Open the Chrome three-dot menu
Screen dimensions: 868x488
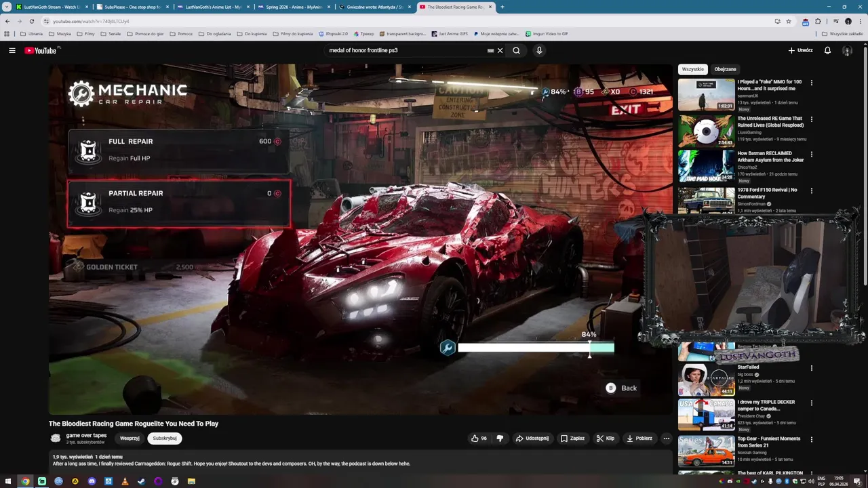(860, 21)
